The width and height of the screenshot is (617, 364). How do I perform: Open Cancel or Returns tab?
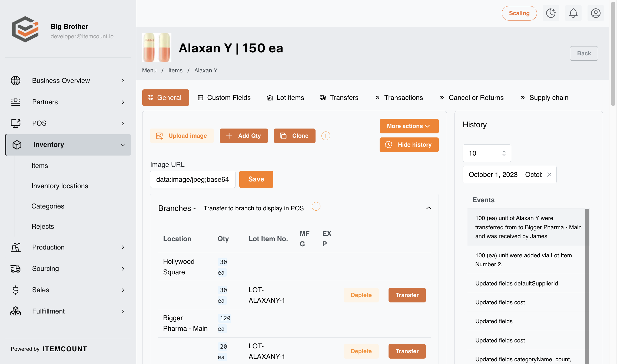pyautogui.click(x=472, y=97)
